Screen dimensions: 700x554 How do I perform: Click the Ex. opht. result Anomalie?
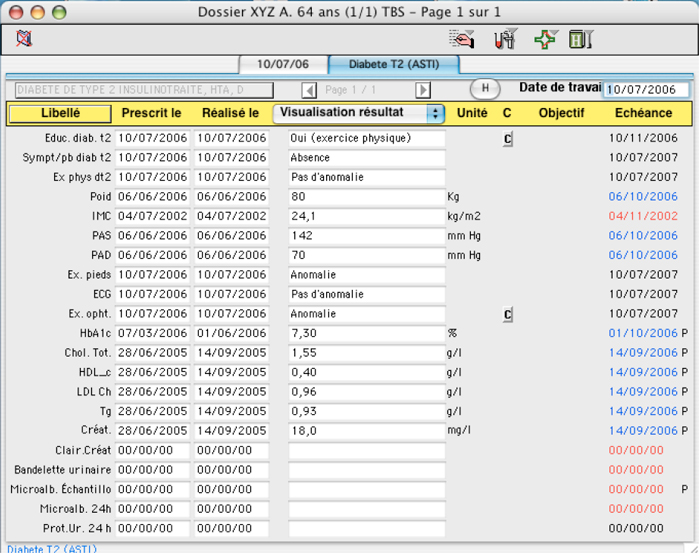coord(367,314)
